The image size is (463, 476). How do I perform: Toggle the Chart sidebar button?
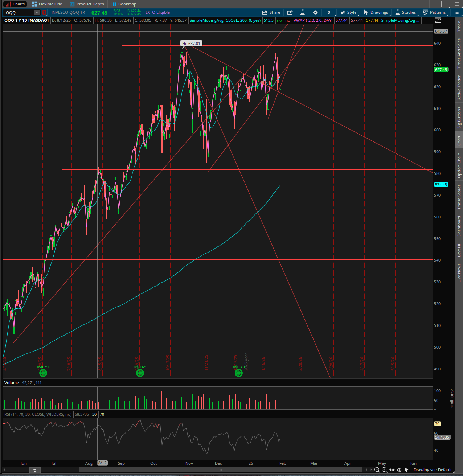[459, 140]
